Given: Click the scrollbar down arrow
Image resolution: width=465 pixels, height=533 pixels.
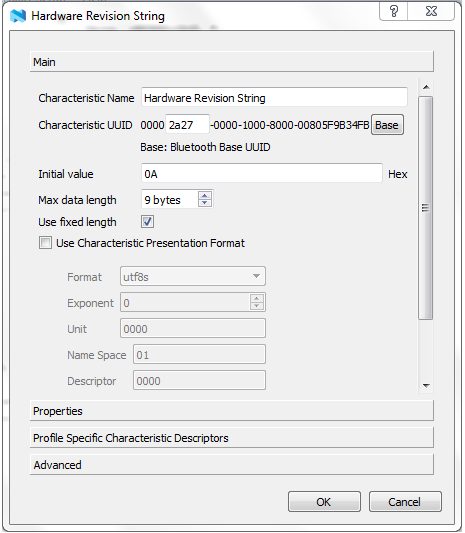Looking at the screenshot, I should (426, 385).
